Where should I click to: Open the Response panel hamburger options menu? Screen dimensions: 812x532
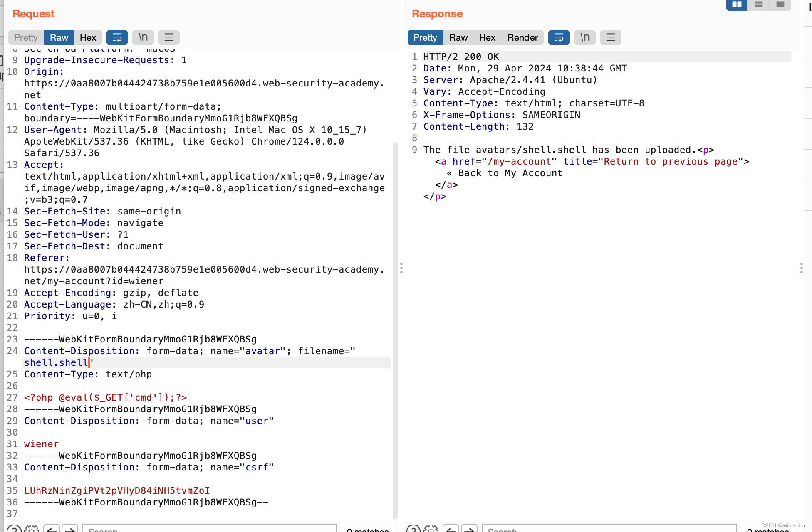pos(611,37)
